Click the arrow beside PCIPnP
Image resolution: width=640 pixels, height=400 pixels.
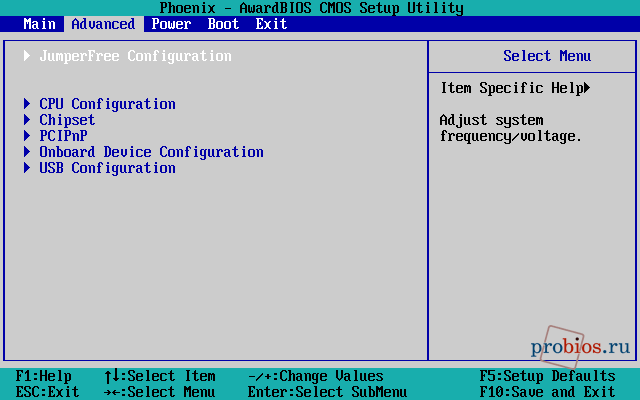[x=27, y=136]
